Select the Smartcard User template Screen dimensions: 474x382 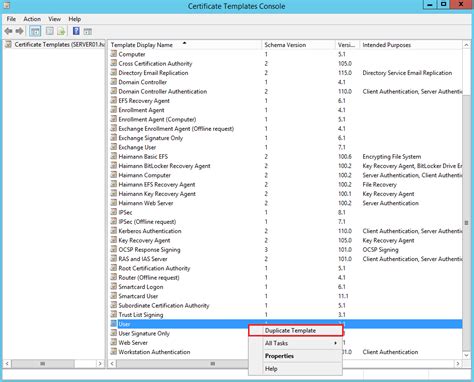pyautogui.click(x=138, y=296)
